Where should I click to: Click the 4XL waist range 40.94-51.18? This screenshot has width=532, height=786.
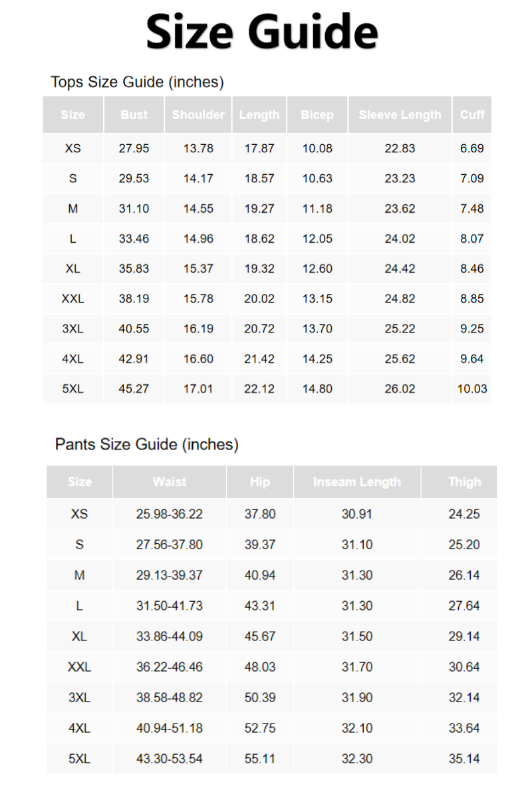pyautogui.click(x=170, y=728)
